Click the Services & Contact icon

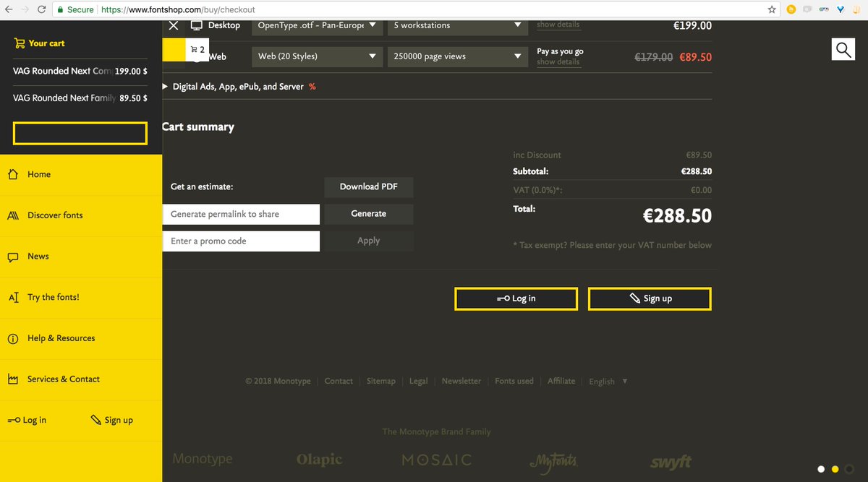click(x=13, y=379)
